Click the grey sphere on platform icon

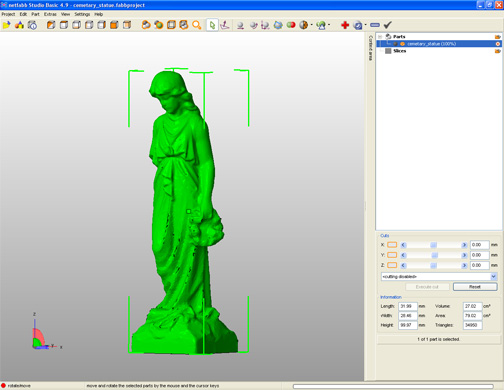point(240,25)
